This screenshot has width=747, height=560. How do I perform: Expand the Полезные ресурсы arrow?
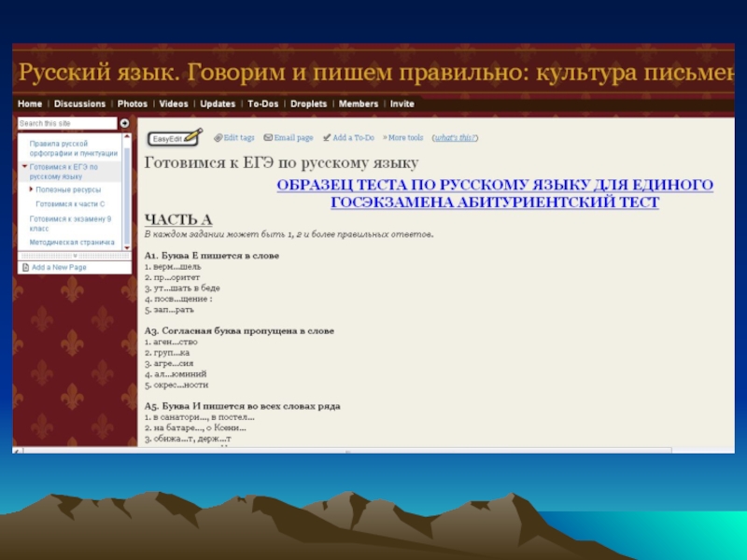click(31, 189)
